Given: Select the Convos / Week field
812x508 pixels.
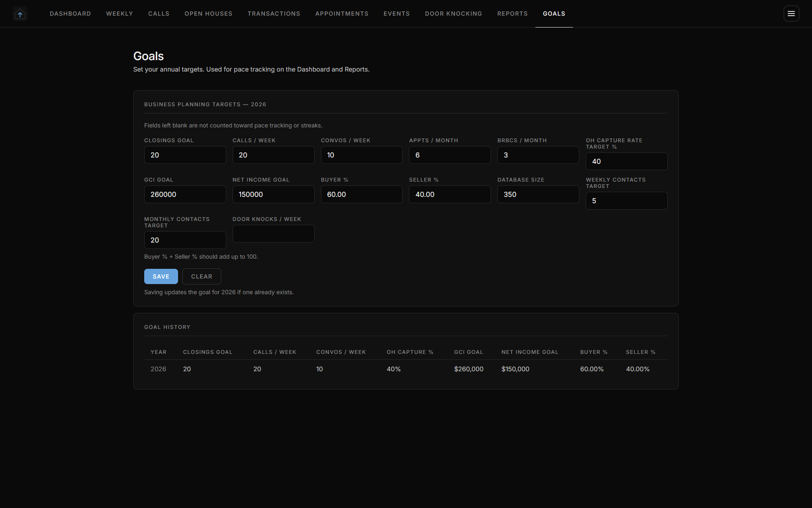Looking at the screenshot, I should (362, 155).
